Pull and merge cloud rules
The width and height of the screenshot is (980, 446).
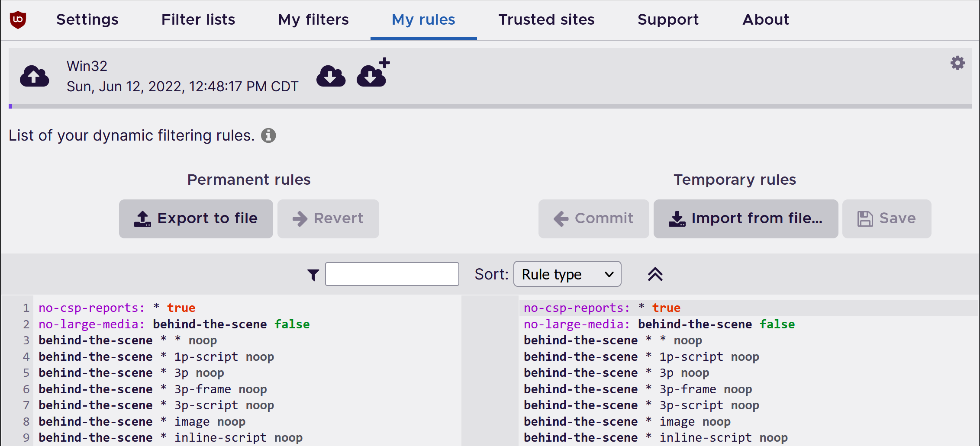pos(371,76)
